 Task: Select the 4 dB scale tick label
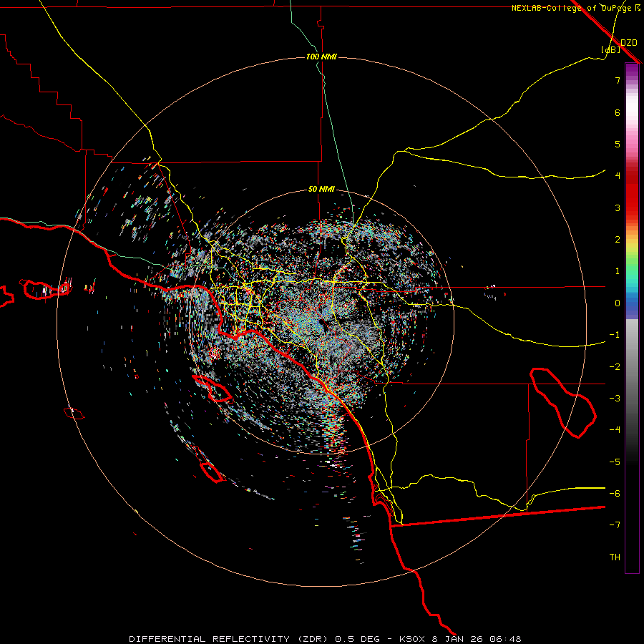(x=618, y=176)
